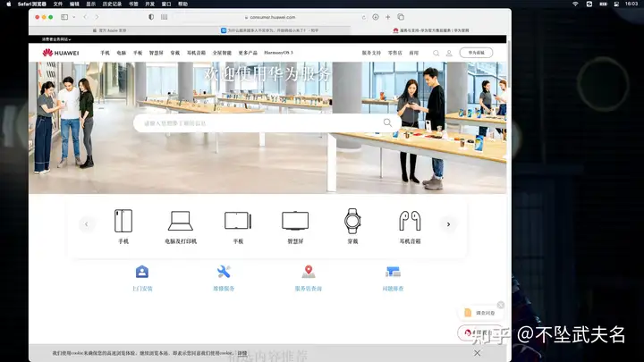644x362 pixels.
Task: Click the Safari address bar showing consumer.huawei.com
Action: coord(270,17)
